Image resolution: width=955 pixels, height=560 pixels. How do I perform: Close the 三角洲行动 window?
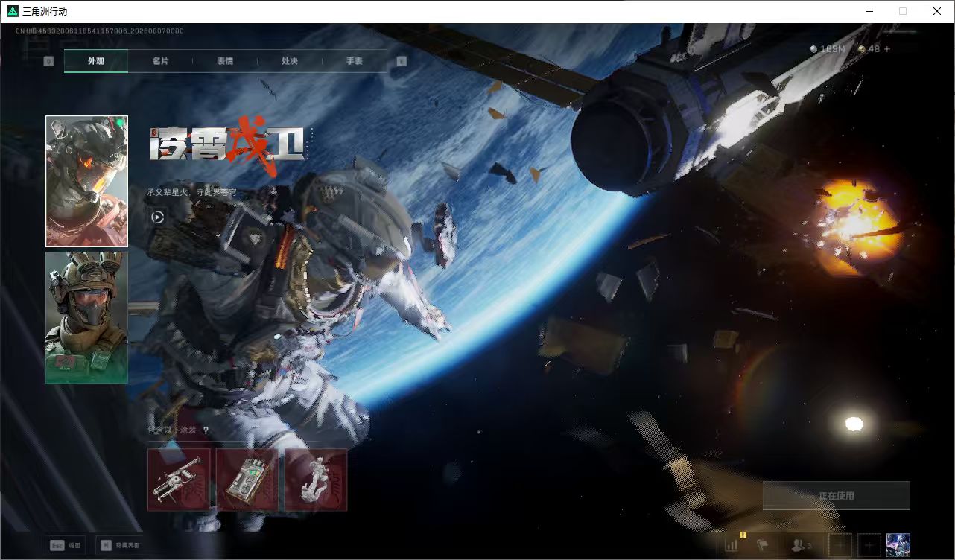point(937,11)
